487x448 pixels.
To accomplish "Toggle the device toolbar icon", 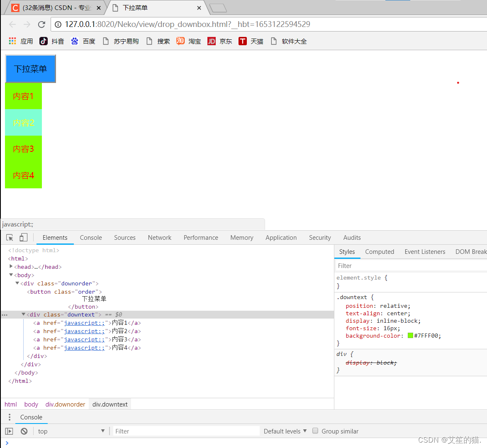I will [x=24, y=238].
